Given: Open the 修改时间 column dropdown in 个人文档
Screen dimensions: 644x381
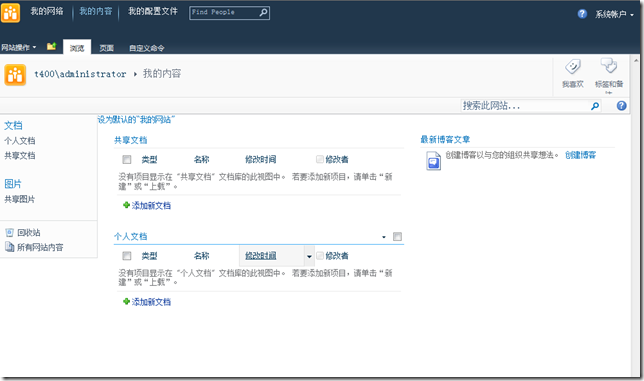Looking at the screenshot, I should tap(309, 256).
